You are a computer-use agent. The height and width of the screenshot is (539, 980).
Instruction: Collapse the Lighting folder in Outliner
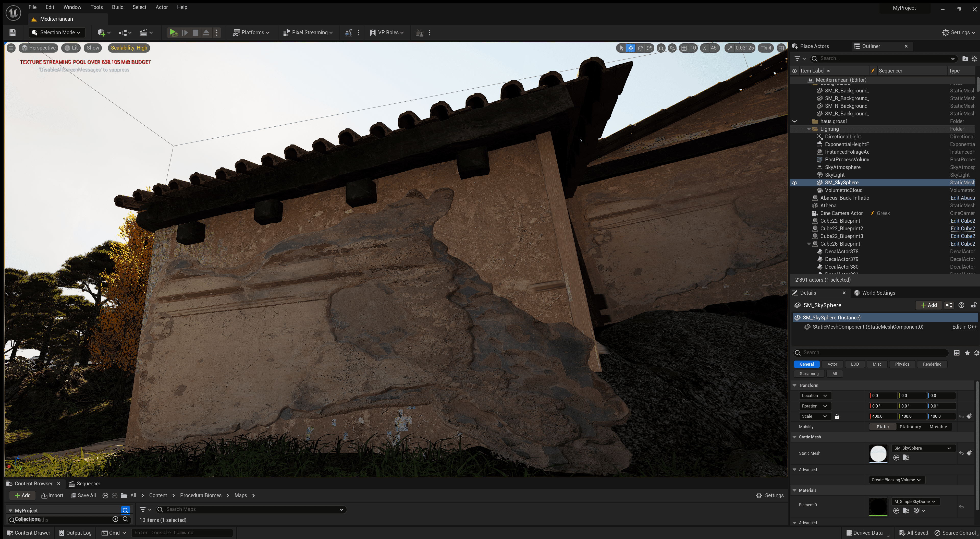click(x=809, y=129)
